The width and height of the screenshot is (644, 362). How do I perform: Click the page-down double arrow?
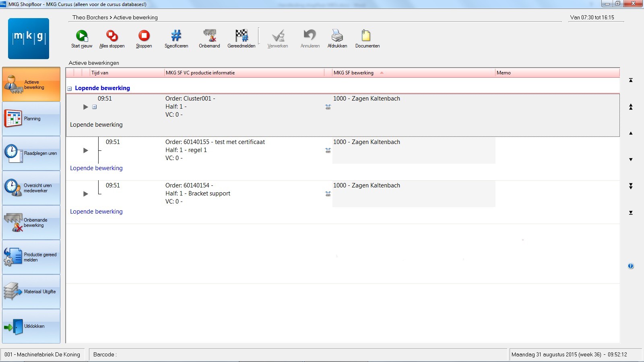coord(631,186)
